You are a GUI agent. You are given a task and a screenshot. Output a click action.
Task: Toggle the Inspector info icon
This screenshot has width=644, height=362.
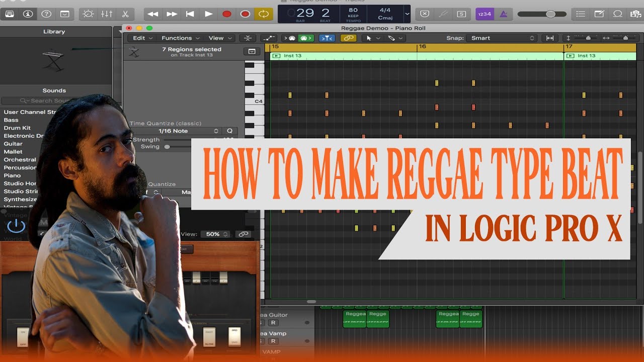point(28,14)
